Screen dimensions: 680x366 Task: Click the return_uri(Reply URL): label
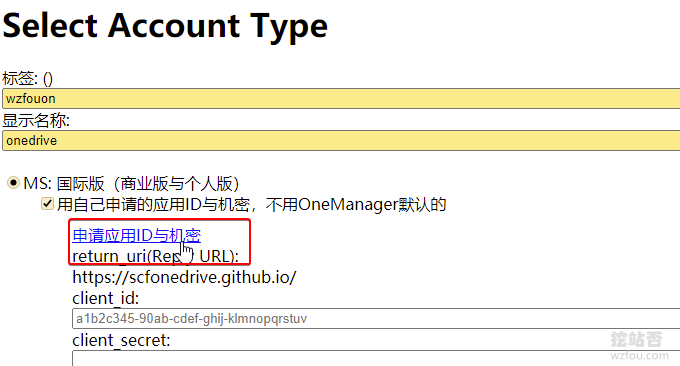click(156, 256)
